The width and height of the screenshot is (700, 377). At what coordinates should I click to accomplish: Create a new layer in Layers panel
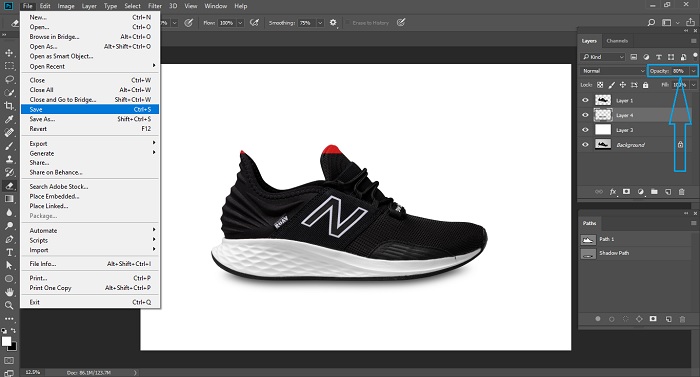coord(668,192)
